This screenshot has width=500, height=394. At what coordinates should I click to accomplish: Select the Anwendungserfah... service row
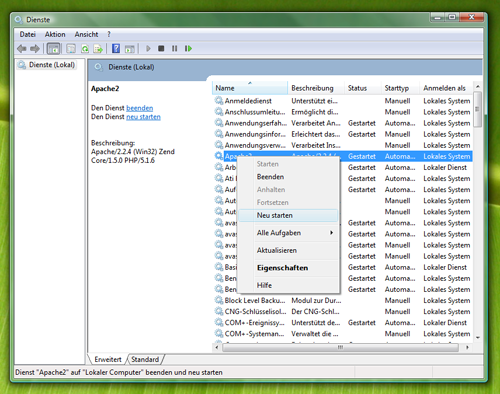tap(342, 123)
